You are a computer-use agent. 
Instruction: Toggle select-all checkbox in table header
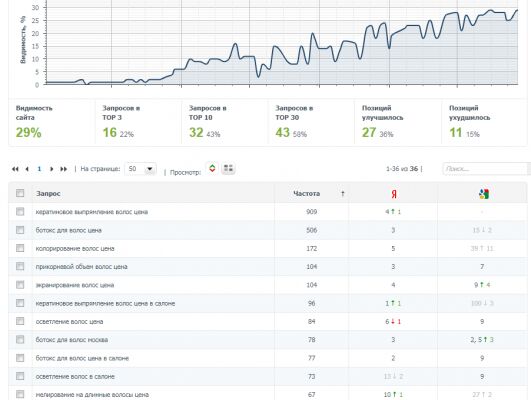[20, 193]
